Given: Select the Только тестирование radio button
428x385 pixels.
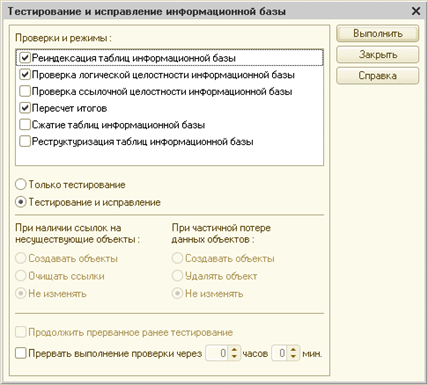Looking at the screenshot, I should [21, 185].
